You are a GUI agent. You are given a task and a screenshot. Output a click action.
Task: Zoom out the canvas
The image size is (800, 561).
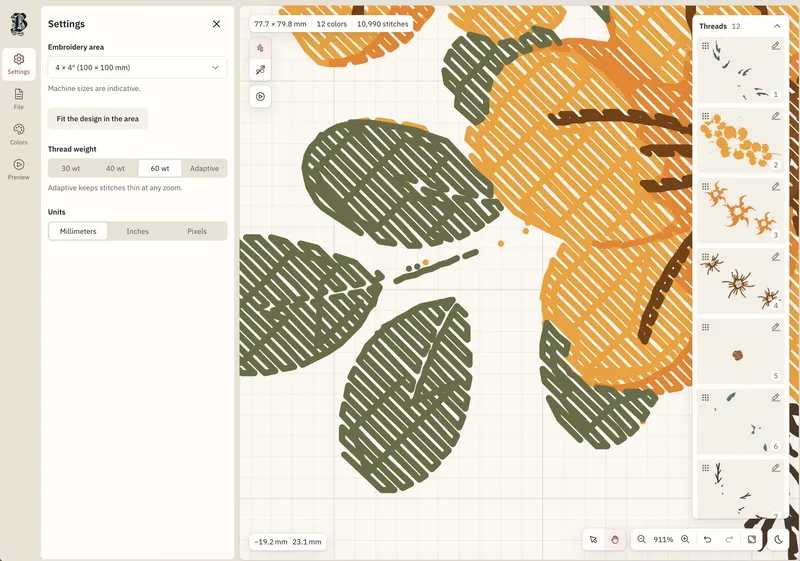click(x=641, y=540)
